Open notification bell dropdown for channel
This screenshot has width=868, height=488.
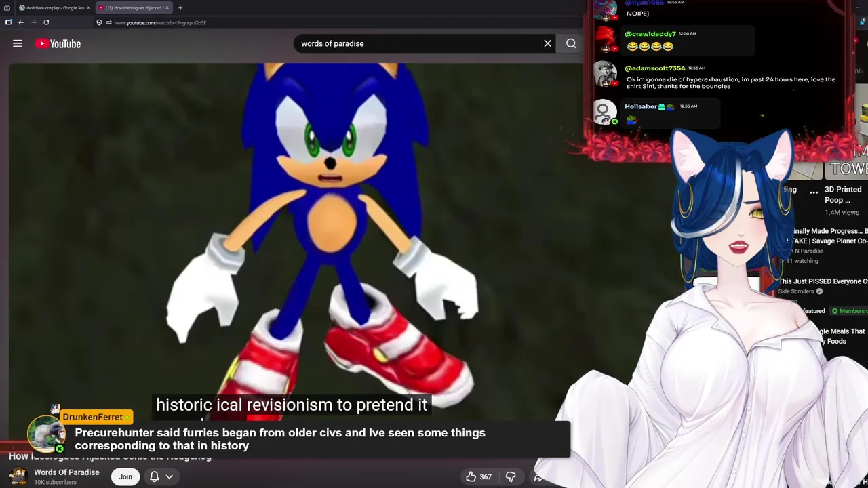161,476
